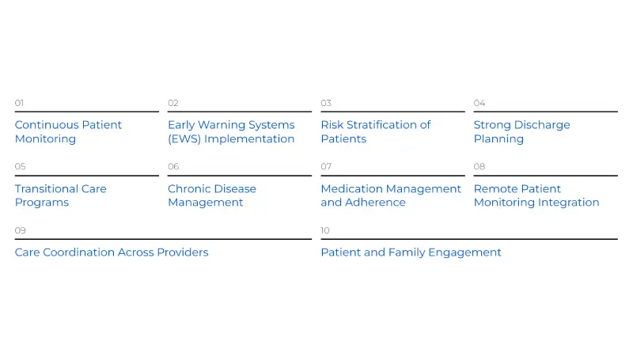Image resolution: width=633 pixels, height=364 pixels.
Task: Click the number 10 label
Action: pos(325,231)
